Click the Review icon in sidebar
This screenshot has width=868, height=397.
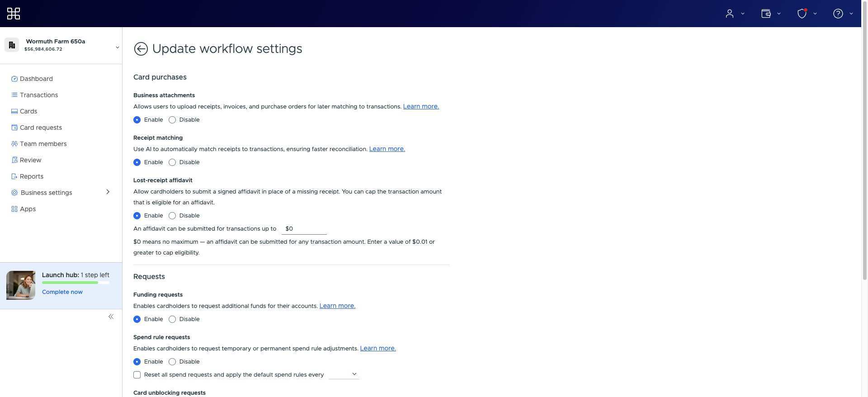(14, 160)
